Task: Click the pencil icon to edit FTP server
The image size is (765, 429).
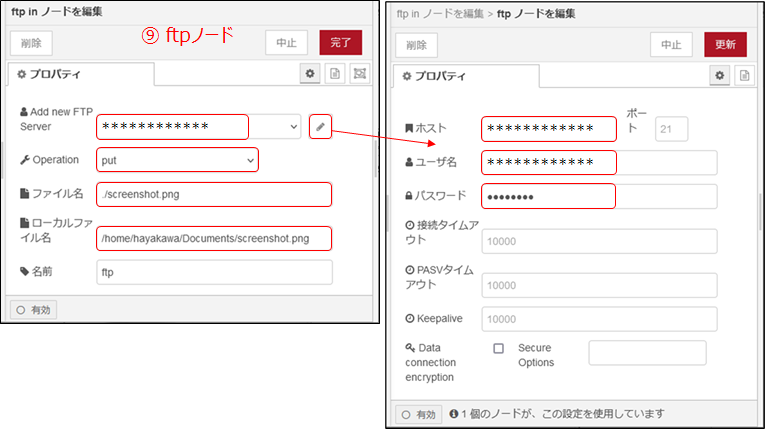Action: click(x=320, y=127)
